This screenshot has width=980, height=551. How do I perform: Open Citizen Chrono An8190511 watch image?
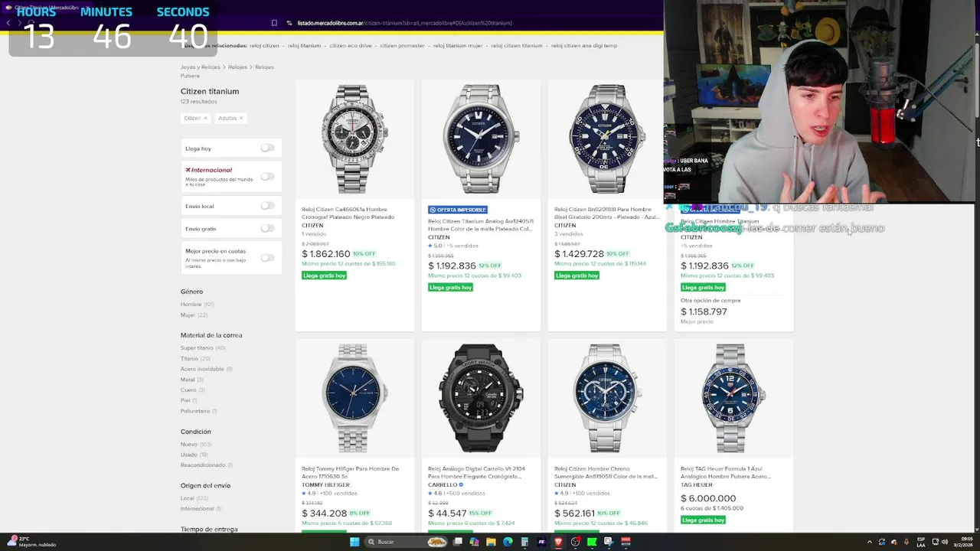(607, 398)
